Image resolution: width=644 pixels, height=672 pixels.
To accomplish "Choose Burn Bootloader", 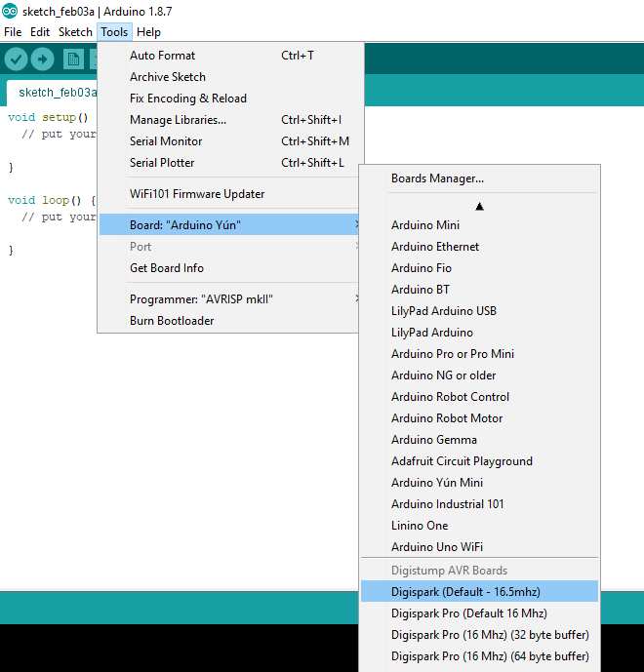I will tap(229, 321).
